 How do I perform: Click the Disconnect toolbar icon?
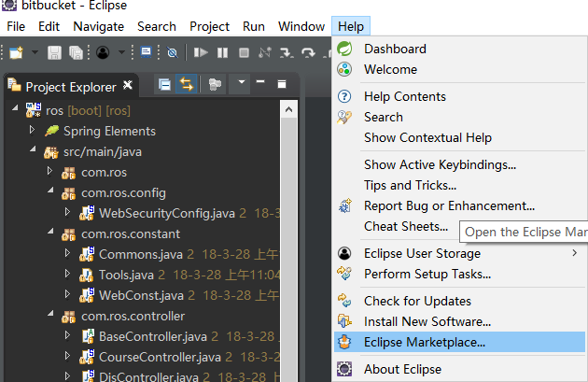pos(265,52)
